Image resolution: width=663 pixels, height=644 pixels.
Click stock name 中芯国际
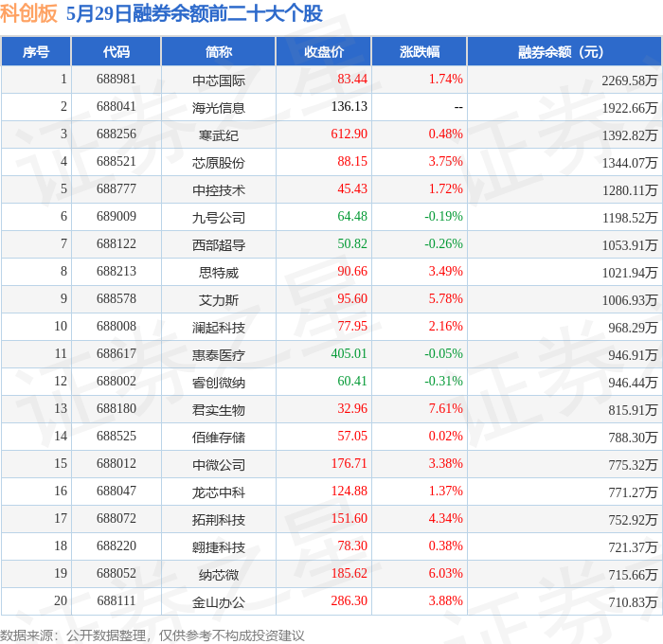point(219,80)
